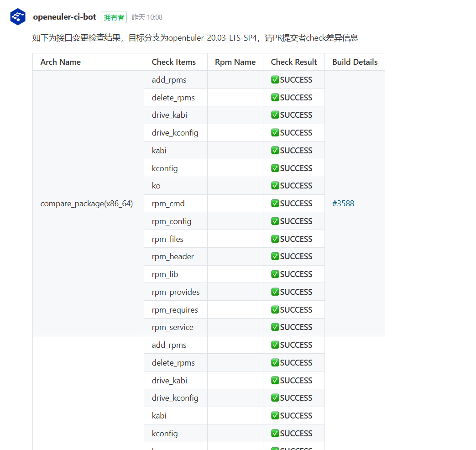Click the 昨天 10:08 comment timestamp
The height and width of the screenshot is (450, 476).
click(x=147, y=17)
